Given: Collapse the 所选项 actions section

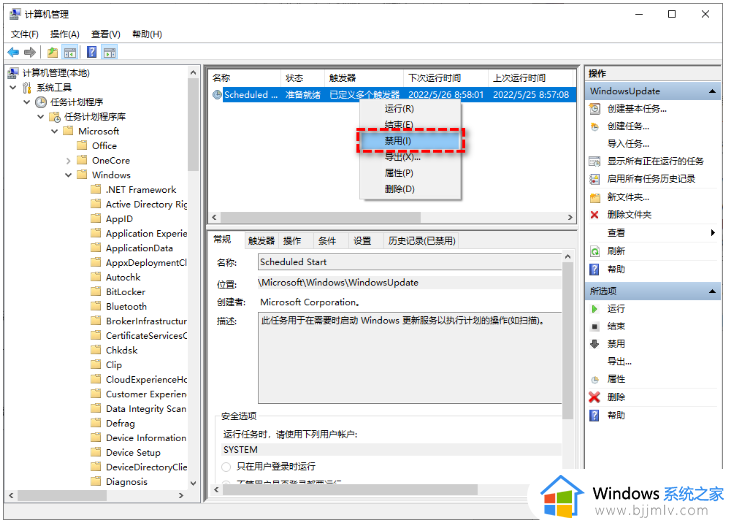Looking at the screenshot, I should [x=712, y=292].
